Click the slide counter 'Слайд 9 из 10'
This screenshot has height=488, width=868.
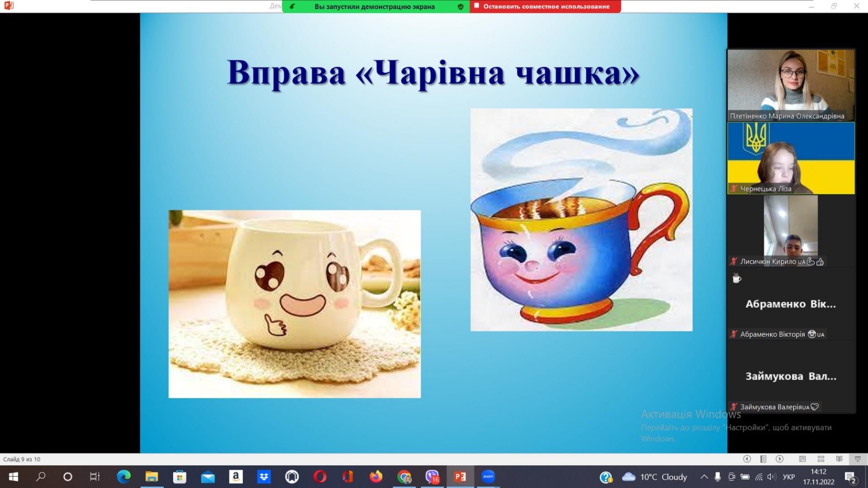pos(22,459)
